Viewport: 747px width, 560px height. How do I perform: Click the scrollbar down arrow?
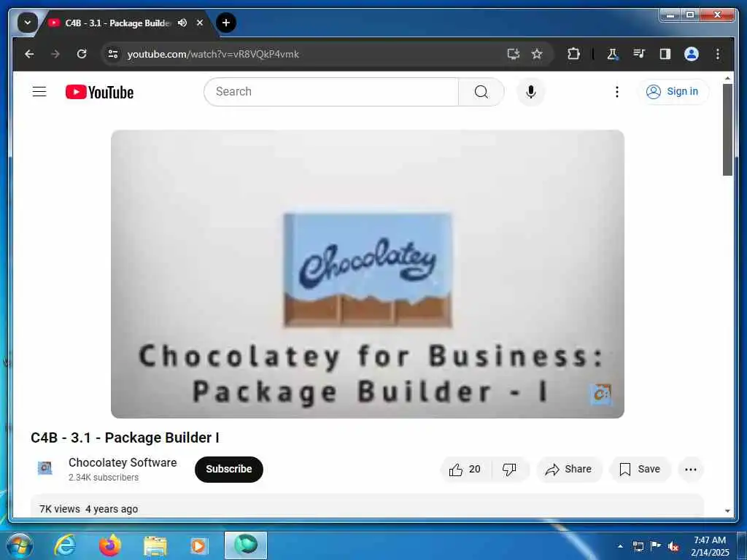point(727,511)
